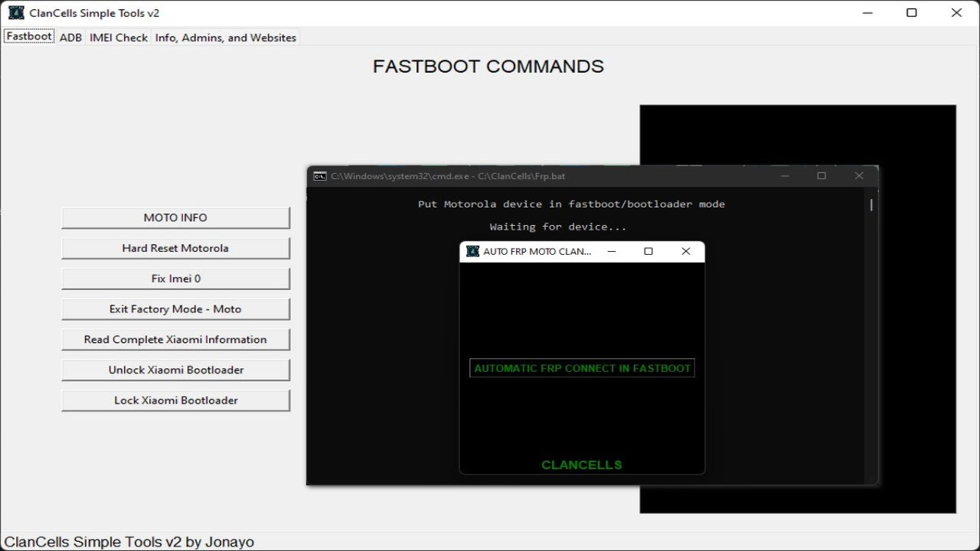Screen dimensions: 980x551
Task: Minimize the cmd.exe Frp.bat window
Action: 785,176
